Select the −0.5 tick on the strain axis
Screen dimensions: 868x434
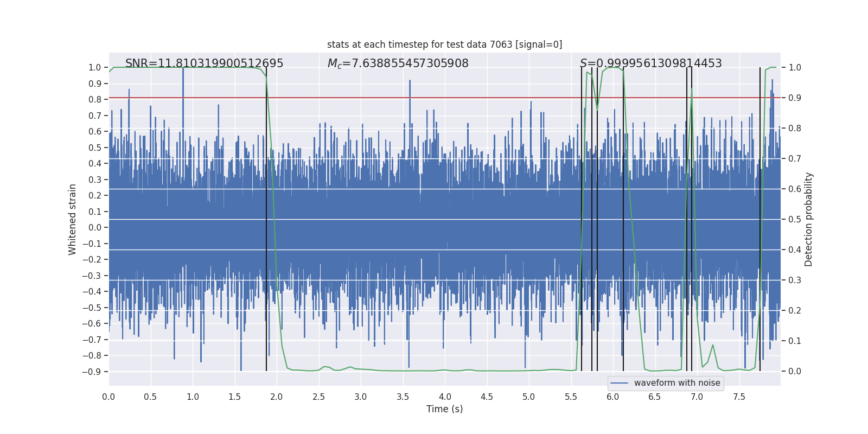click(x=92, y=308)
